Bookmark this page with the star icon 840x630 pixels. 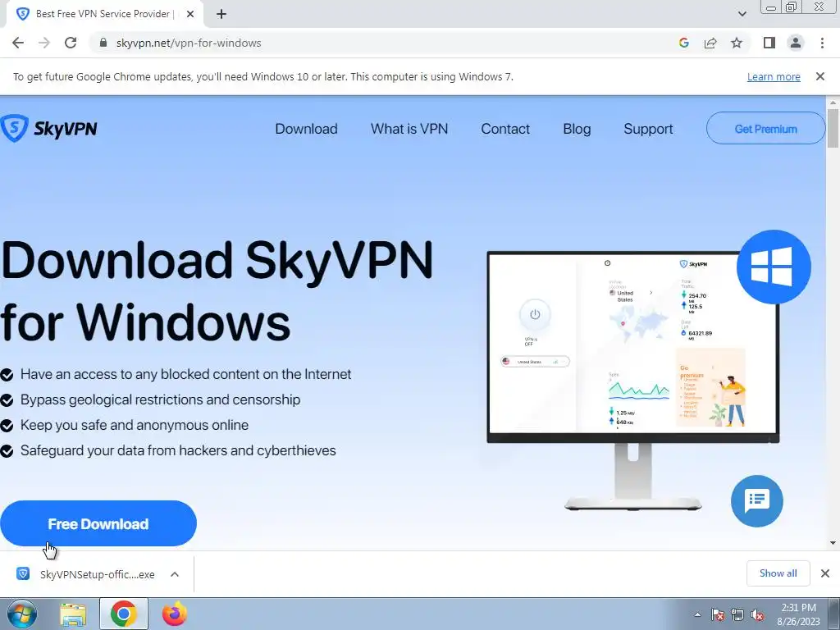click(x=737, y=43)
